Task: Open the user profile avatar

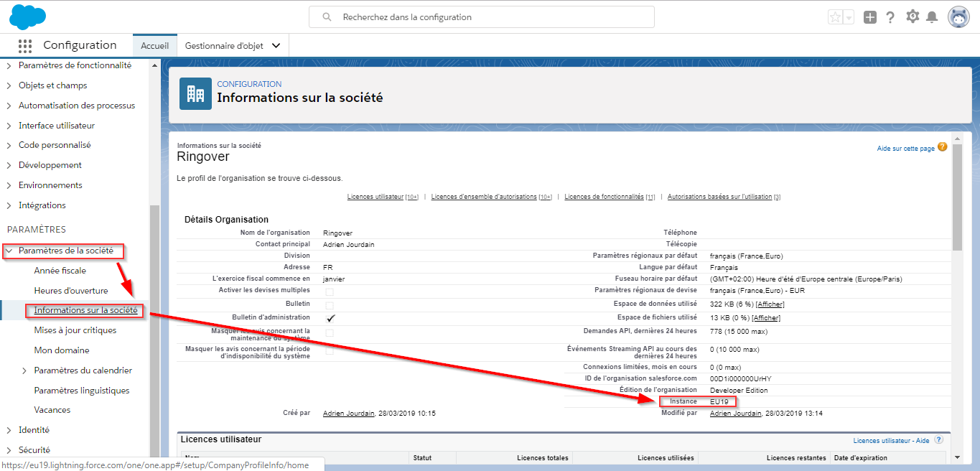Action: point(958,17)
